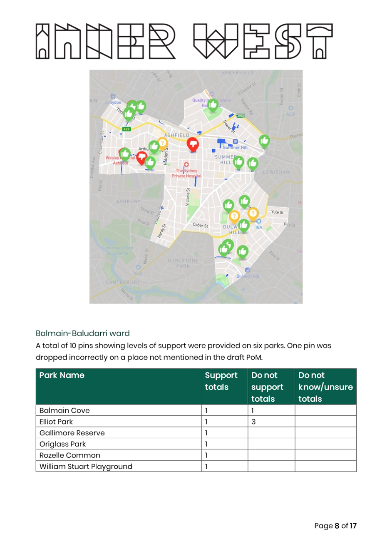Click the green thumbs-up pin near Parramatta Rd

point(264,141)
